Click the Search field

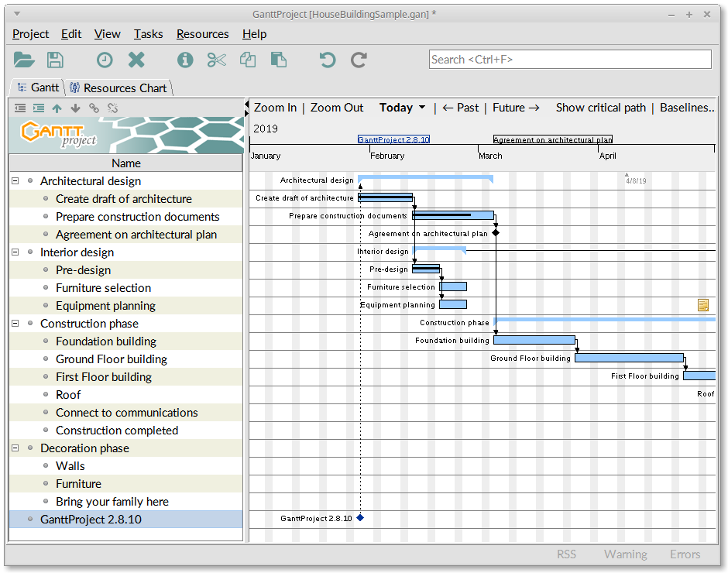click(570, 60)
